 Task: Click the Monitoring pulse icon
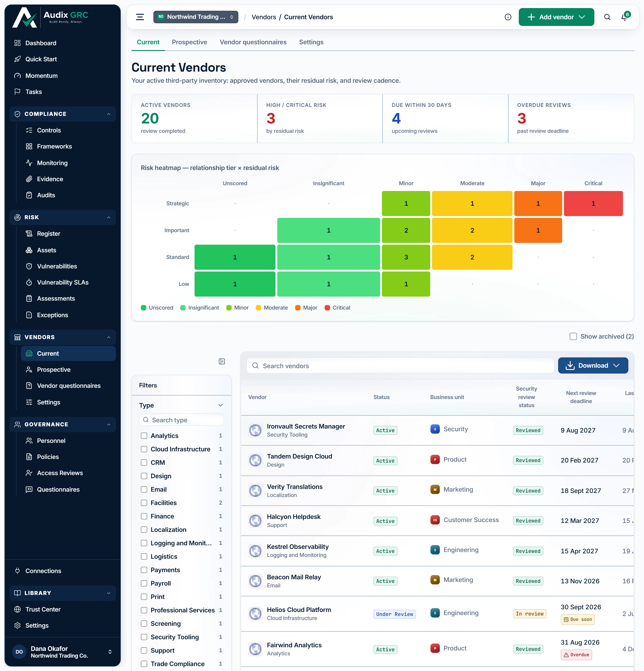[29, 163]
